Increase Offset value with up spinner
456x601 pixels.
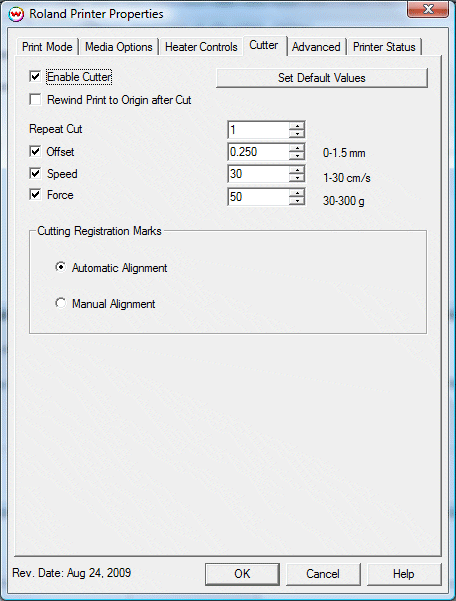point(297,148)
